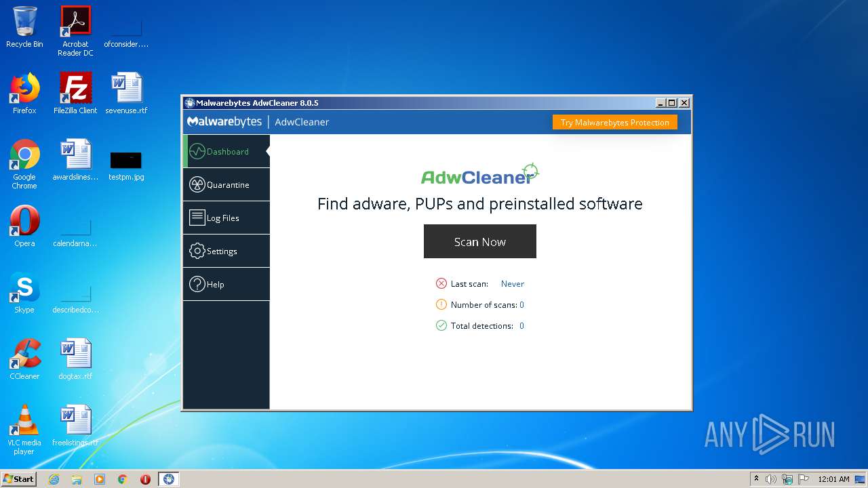The width and height of the screenshot is (868, 488).
Task: Click the AdwCleaner title bar app icon
Action: (x=190, y=103)
